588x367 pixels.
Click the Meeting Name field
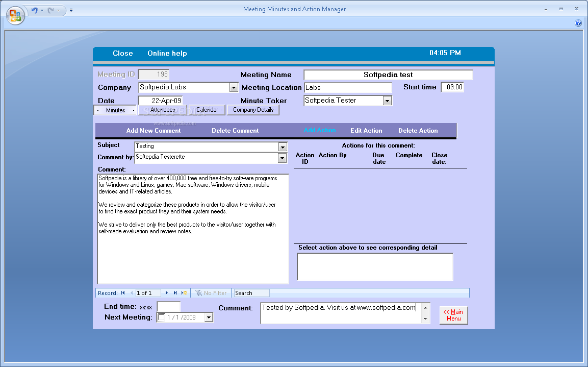[x=388, y=75]
